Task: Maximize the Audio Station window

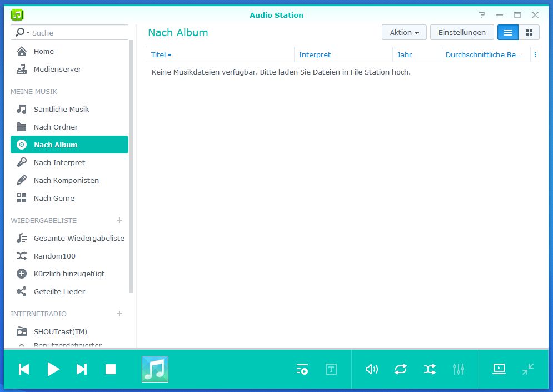Action: point(517,15)
